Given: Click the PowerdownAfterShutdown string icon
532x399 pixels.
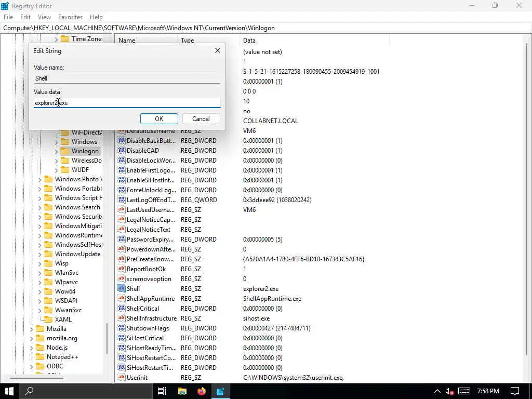Looking at the screenshot, I should tap(122, 249).
